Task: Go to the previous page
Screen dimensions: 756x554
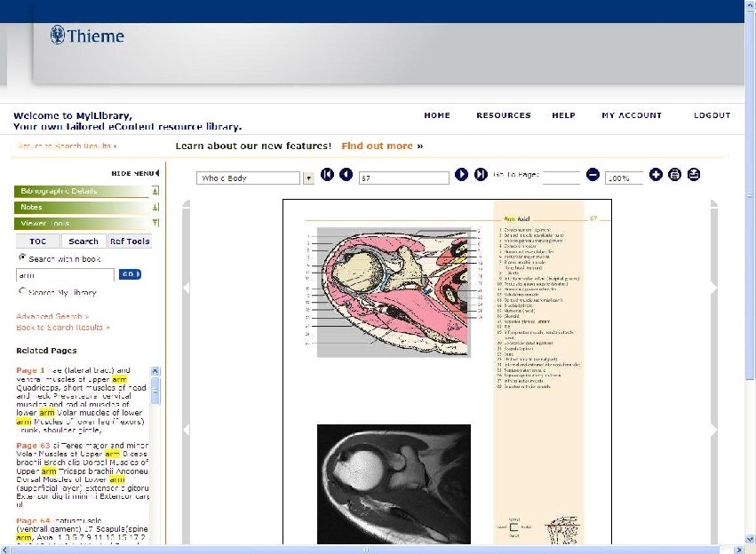Action: tap(346, 175)
